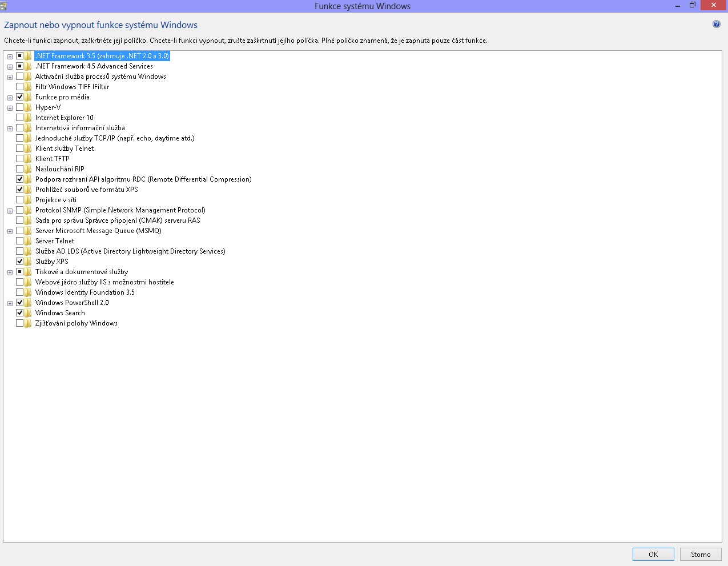Check Windows Identity Foundation 3.5 checkbox
The width and height of the screenshot is (728, 566).
point(19,292)
